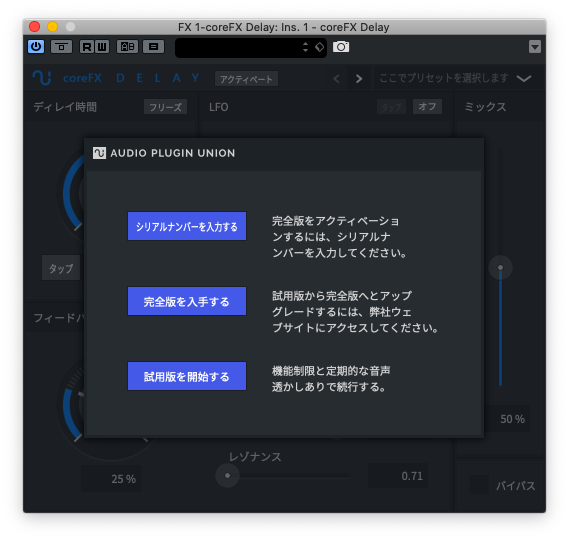The width and height of the screenshot is (569, 540).
Task: Toggle the フリーズ freeze button
Action: pos(165,107)
